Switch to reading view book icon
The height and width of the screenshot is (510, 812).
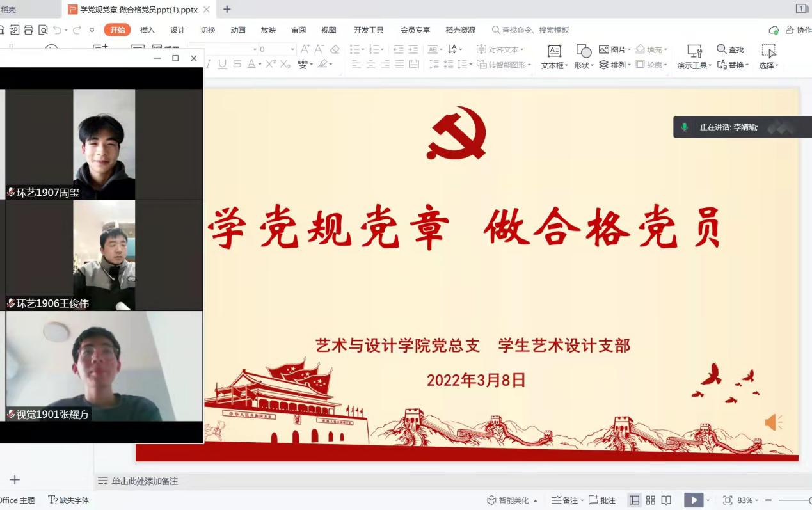click(x=666, y=500)
